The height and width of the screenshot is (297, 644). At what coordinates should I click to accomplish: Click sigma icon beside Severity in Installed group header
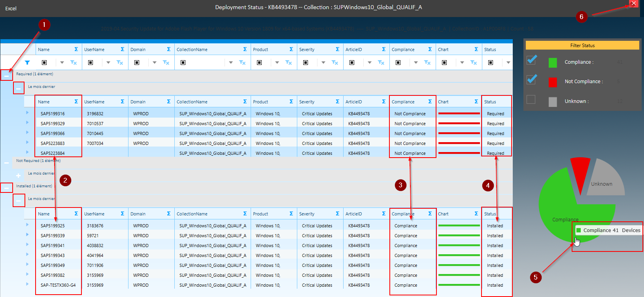click(338, 213)
